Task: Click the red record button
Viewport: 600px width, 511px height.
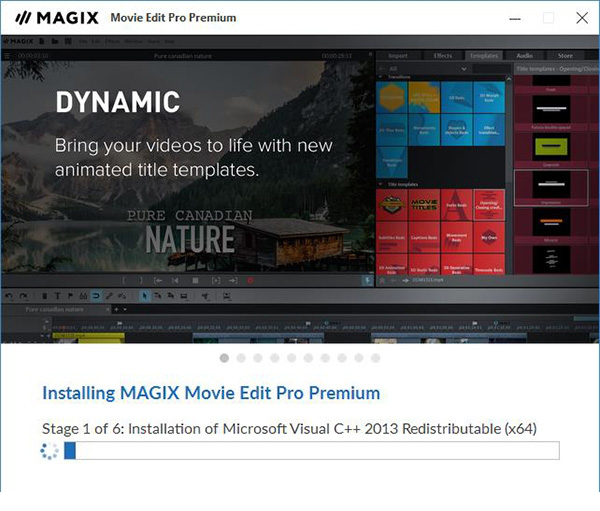Action: click(250, 281)
